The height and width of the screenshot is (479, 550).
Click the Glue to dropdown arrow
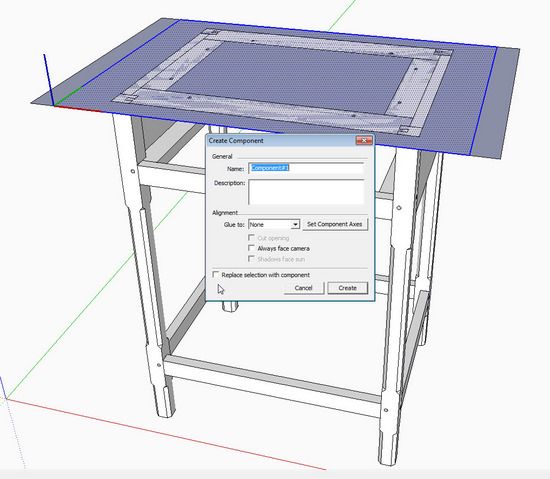point(295,224)
